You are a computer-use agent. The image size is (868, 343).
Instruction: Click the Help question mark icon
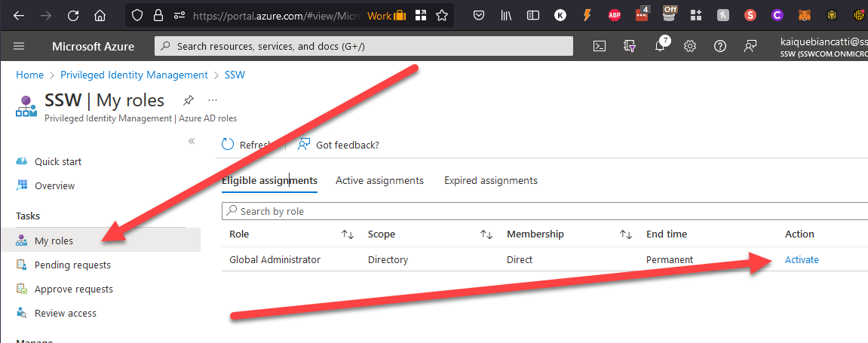click(x=720, y=46)
